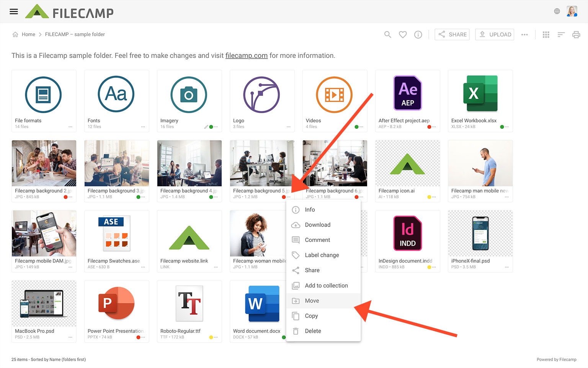Image resolution: width=588 pixels, height=368 pixels.
Task: Open Fonts folder options ellipsis
Action: pos(143,127)
